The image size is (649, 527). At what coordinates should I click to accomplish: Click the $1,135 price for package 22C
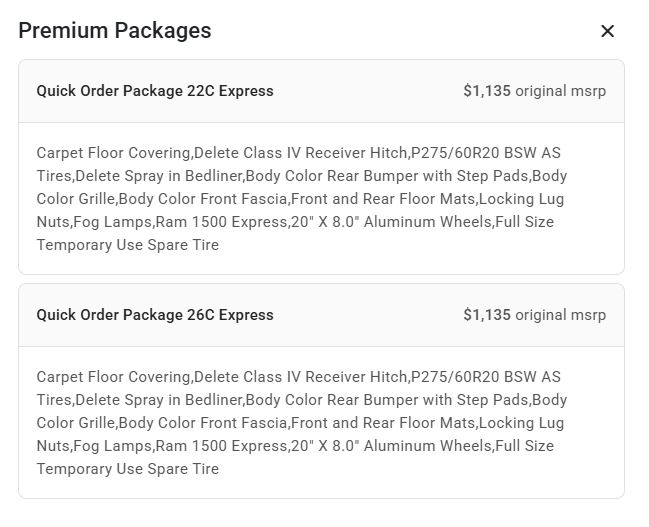[x=487, y=91]
